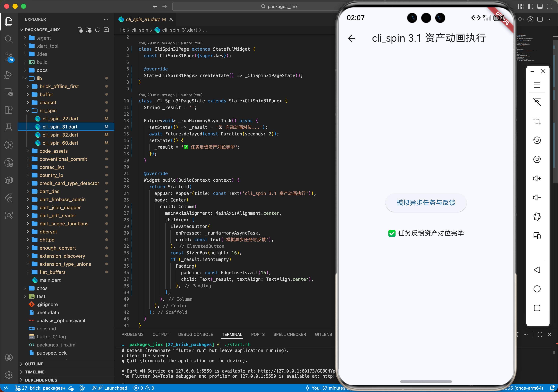This screenshot has width=558, height=392.
Task: Expand the OUTLINE section
Action: point(34,364)
